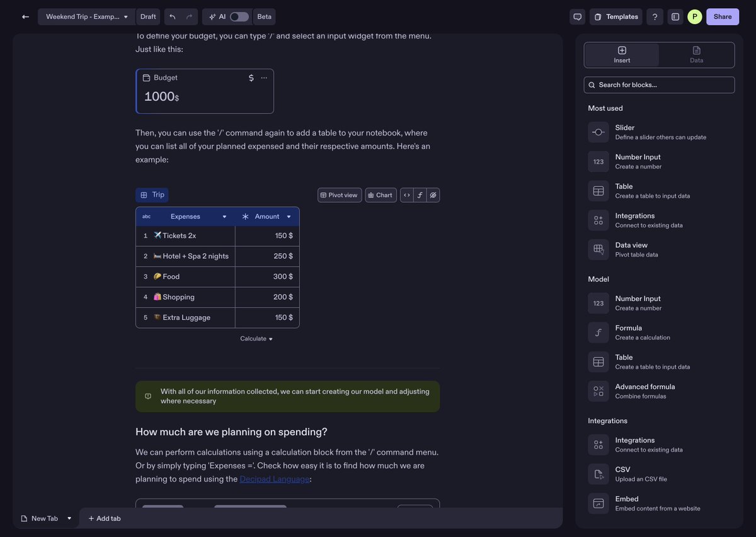
Task: Toggle the sidebar panel icon
Action: tap(675, 17)
